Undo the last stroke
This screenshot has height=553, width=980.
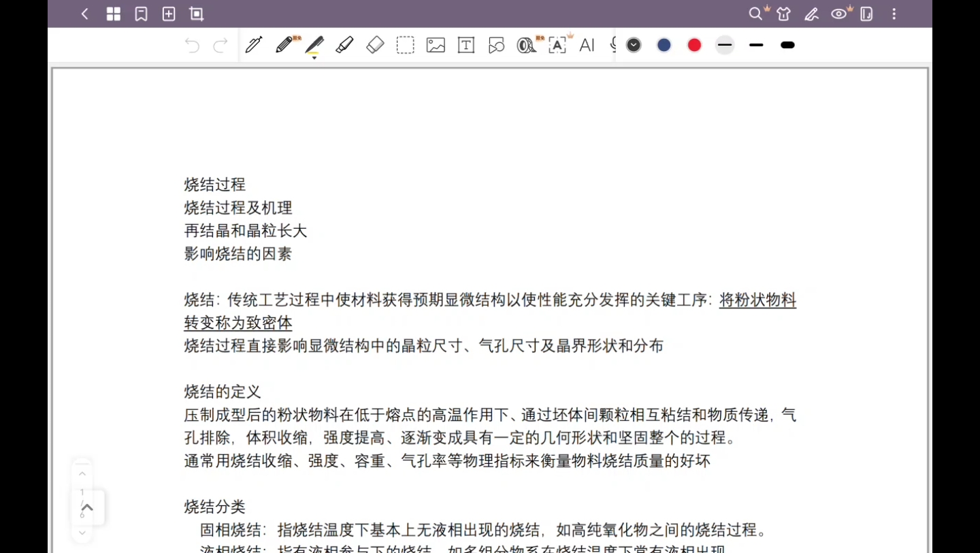193,46
